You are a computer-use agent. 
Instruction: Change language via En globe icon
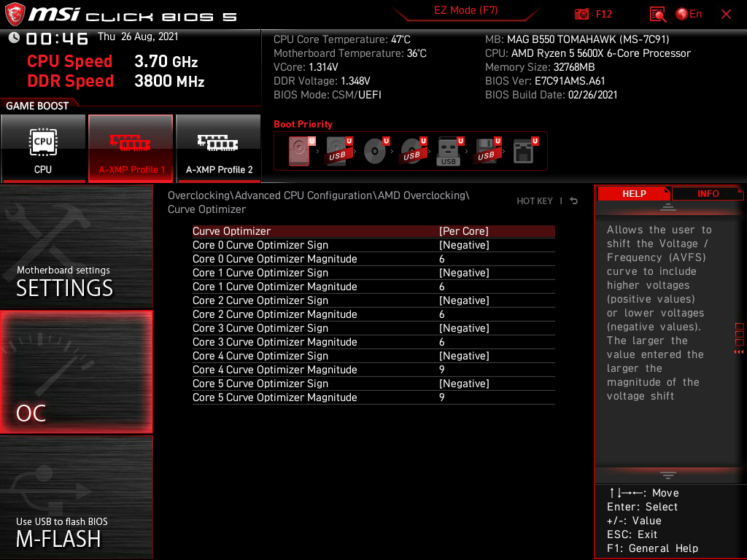coord(689,15)
